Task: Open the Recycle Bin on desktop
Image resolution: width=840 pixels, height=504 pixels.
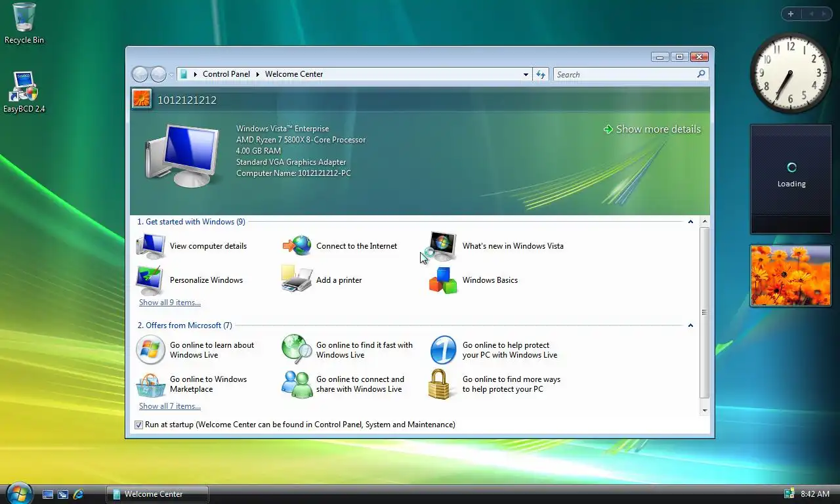Action: tap(24, 24)
